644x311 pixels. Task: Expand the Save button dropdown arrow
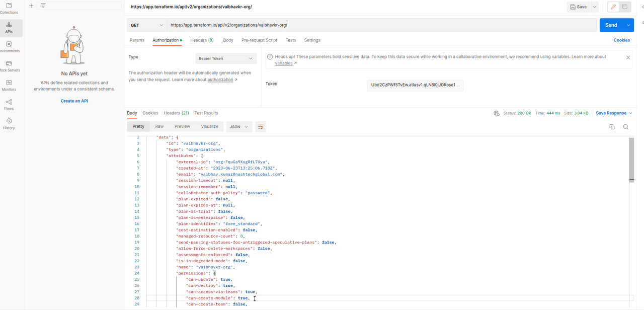(594, 7)
